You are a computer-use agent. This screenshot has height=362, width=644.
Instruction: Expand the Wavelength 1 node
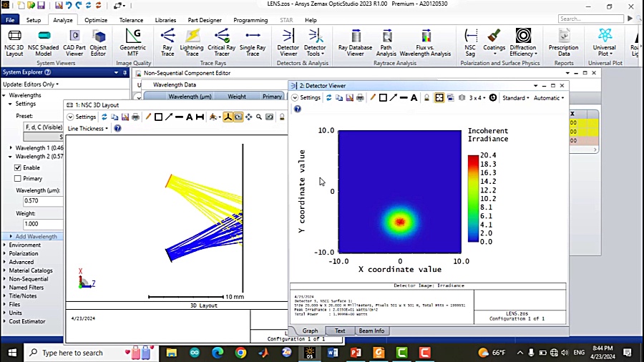(x=11, y=148)
